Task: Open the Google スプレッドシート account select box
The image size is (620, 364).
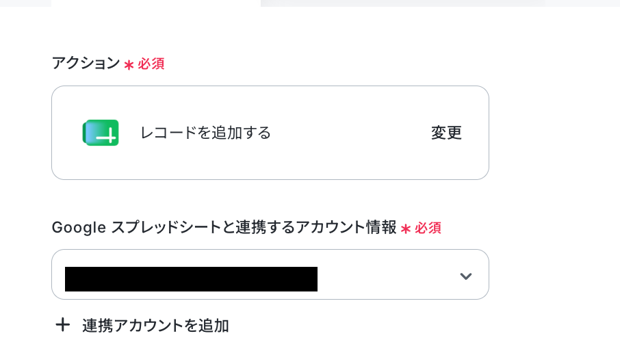Action: [x=270, y=274]
